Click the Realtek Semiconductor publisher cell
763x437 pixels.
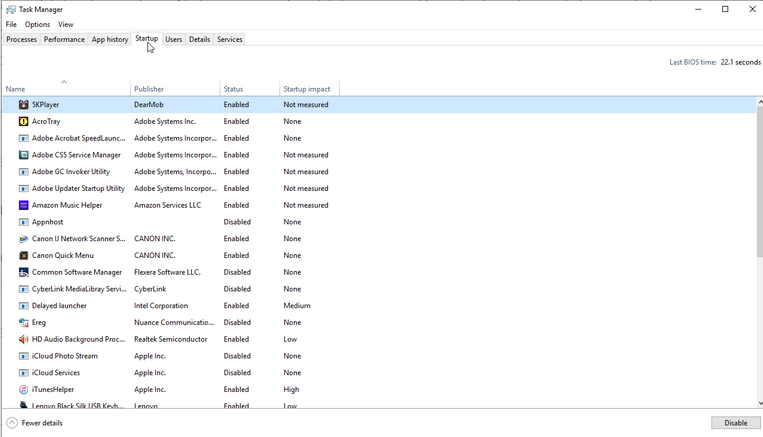click(171, 339)
